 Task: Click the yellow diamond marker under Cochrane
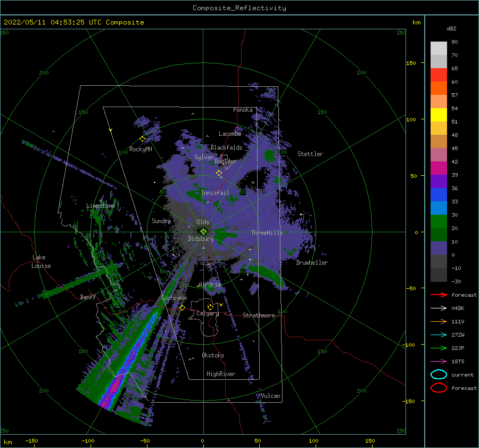coord(182,307)
